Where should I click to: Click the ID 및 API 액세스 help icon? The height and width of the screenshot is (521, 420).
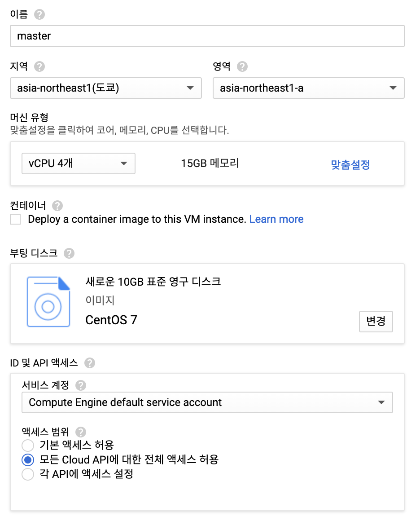pyautogui.click(x=90, y=363)
